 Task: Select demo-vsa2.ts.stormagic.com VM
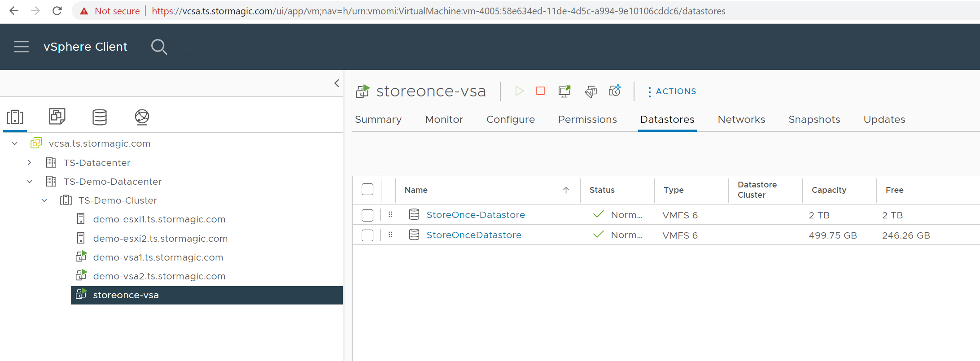[x=159, y=276]
